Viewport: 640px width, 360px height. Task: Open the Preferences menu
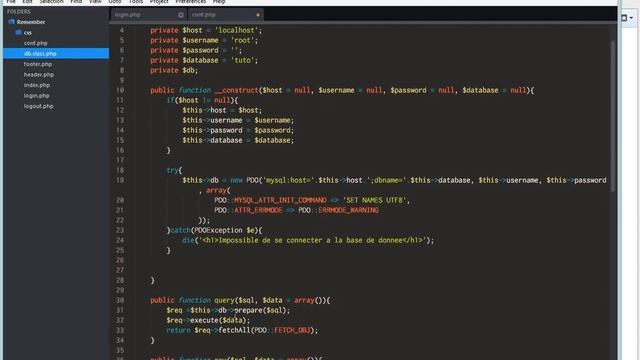click(191, 2)
